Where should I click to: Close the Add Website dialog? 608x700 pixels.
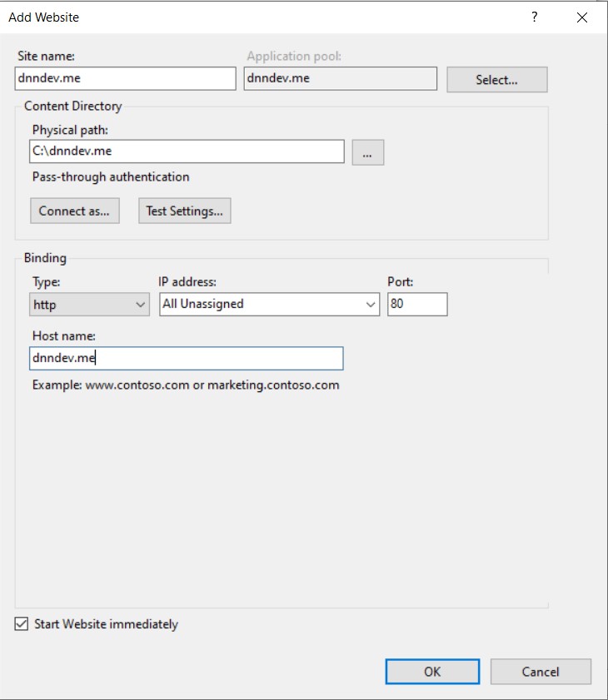(x=582, y=17)
